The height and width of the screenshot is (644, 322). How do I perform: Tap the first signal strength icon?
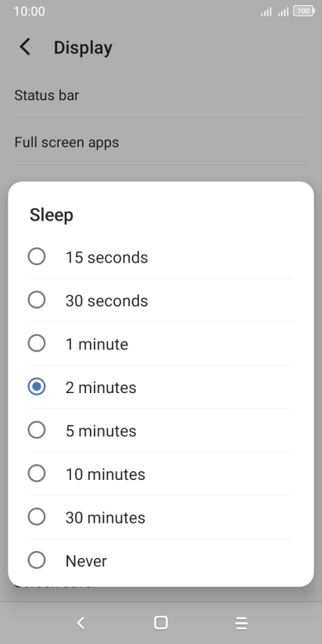tap(267, 12)
